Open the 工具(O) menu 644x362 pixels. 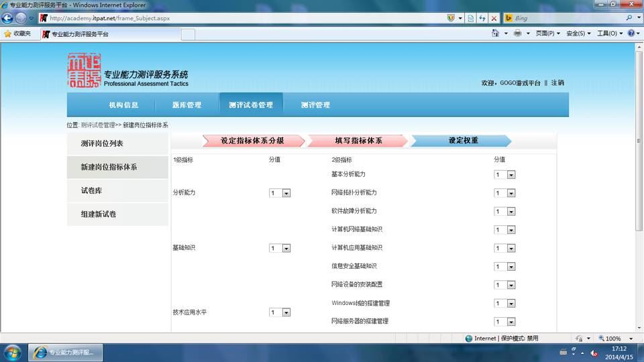(610, 34)
